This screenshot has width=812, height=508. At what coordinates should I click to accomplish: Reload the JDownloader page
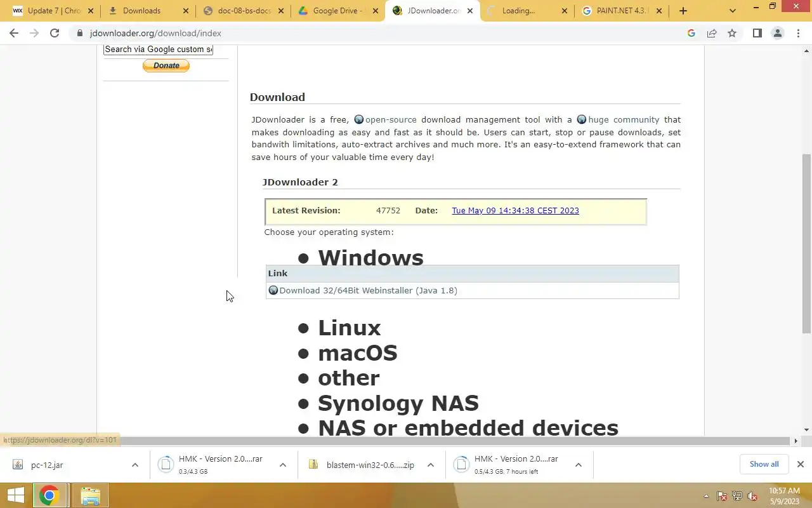[x=55, y=33]
